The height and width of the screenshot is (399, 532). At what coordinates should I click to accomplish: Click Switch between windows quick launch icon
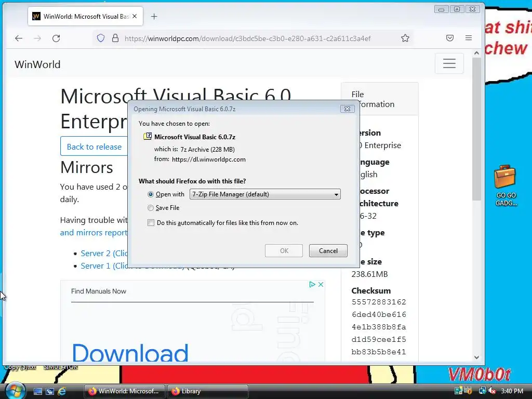(50, 391)
